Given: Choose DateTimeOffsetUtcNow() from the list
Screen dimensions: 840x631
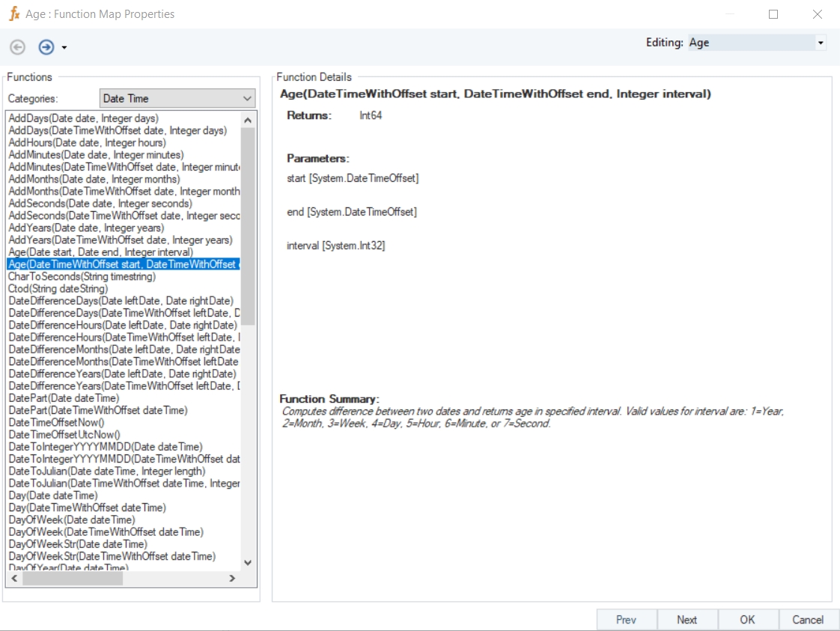Looking at the screenshot, I should point(64,435).
